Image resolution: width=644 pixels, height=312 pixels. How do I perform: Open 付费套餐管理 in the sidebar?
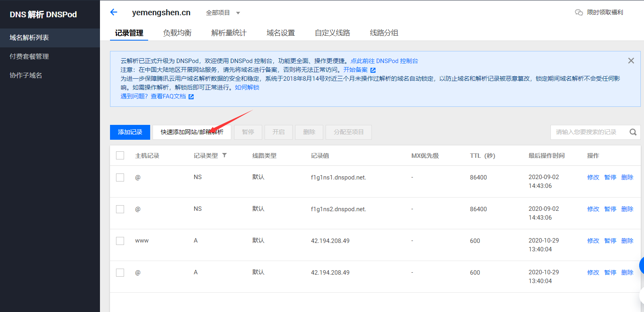pos(29,57)
